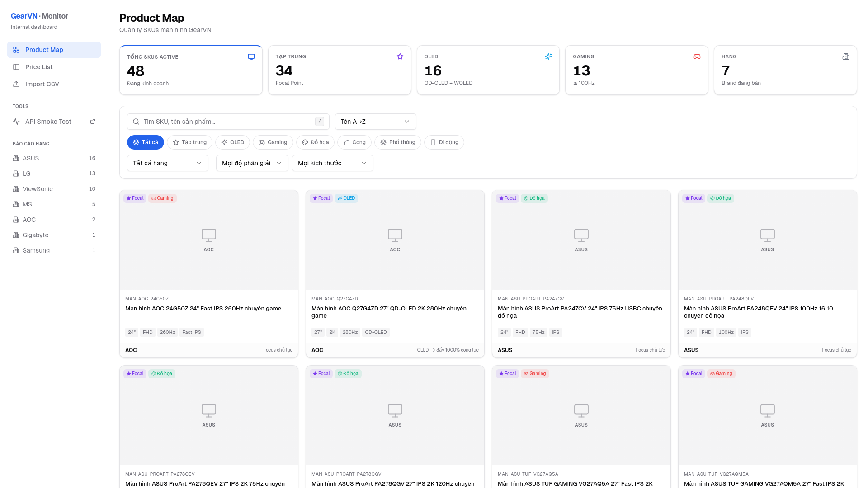Click external link icon beside API Smoke Test
The width and height of the screenshot is (868, 488).
click(93, 122)
